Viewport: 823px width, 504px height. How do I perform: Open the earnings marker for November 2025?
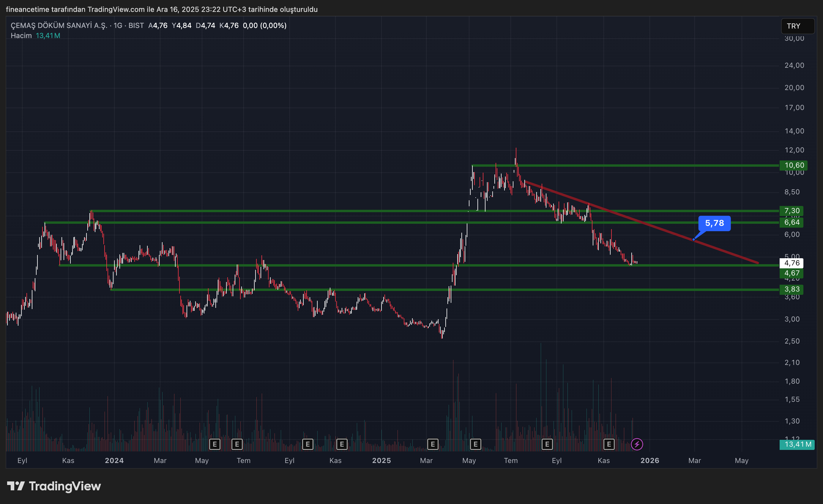point(609,444)
